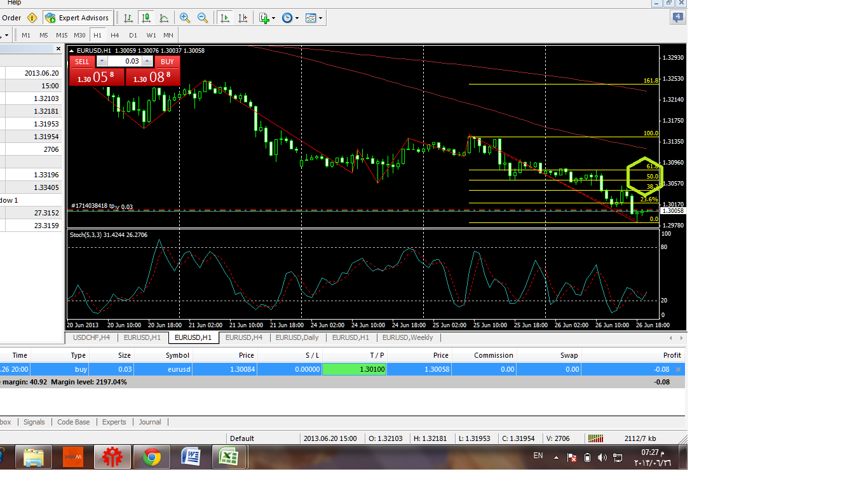This screenshot has width=868, height=488.
Task: Click the 0.03 volume input field
Action: [125, 61]
